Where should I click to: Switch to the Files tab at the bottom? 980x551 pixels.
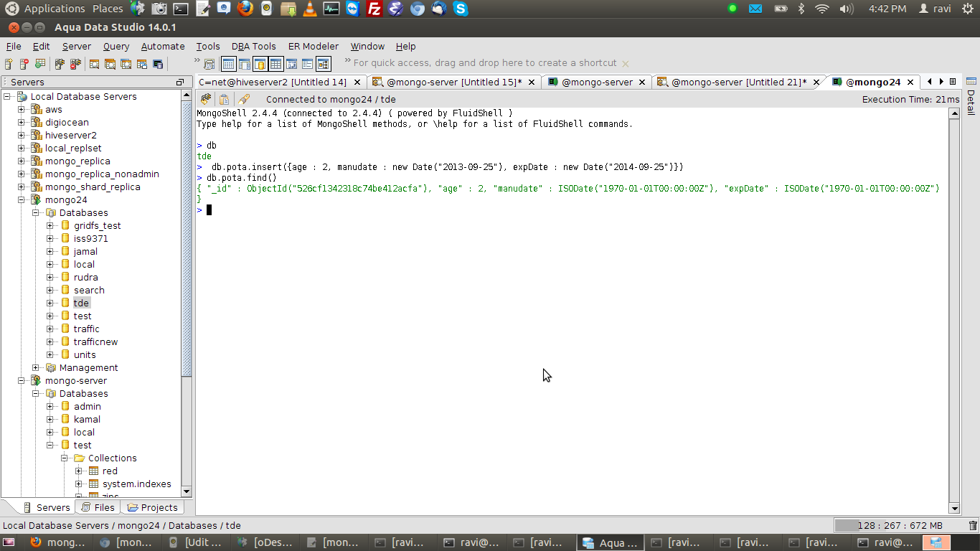click(x=98, y=507)
